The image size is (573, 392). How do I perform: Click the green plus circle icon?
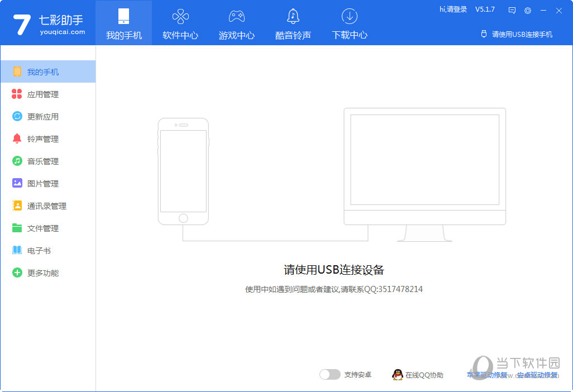[x=17, y=273]
